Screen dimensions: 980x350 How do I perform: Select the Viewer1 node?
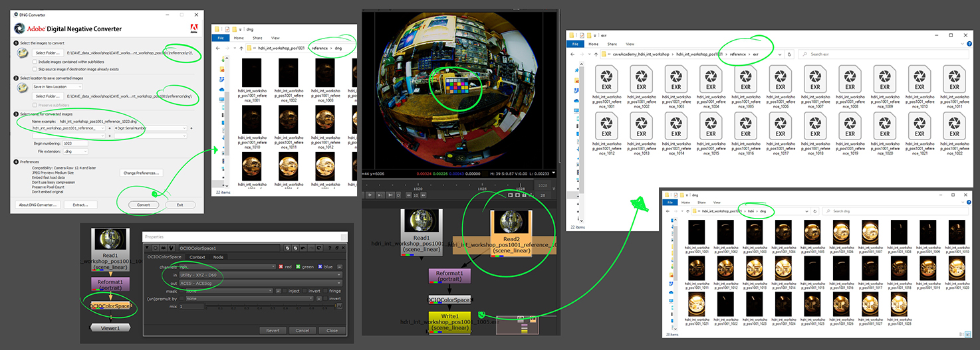[111, 327]
